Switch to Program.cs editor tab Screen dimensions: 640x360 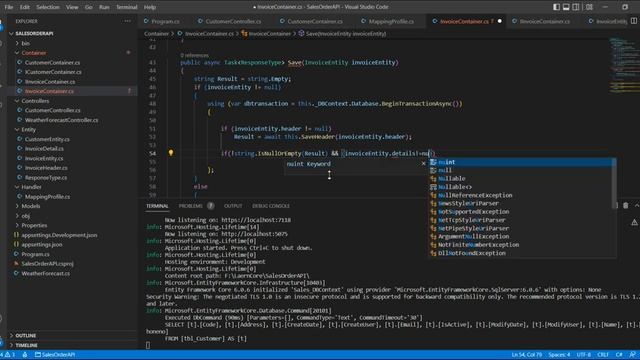(x=165, y=21)
